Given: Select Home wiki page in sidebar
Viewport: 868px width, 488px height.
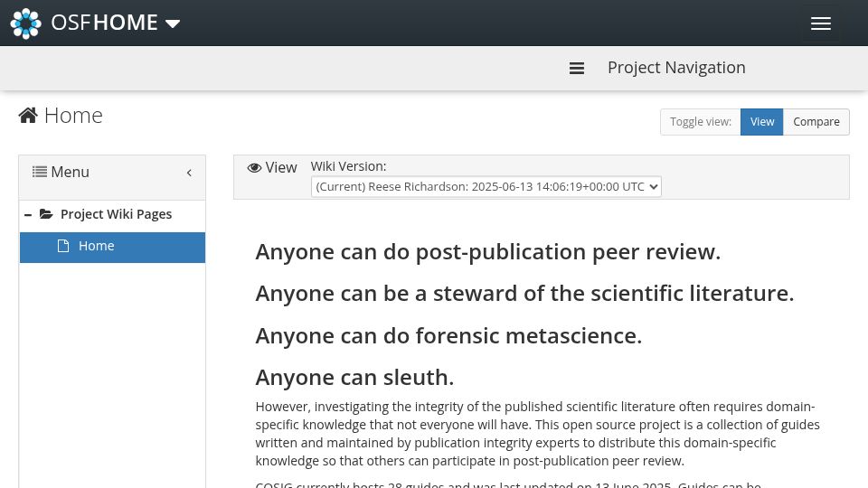Looking at the screenshot, I should (112, 247).
